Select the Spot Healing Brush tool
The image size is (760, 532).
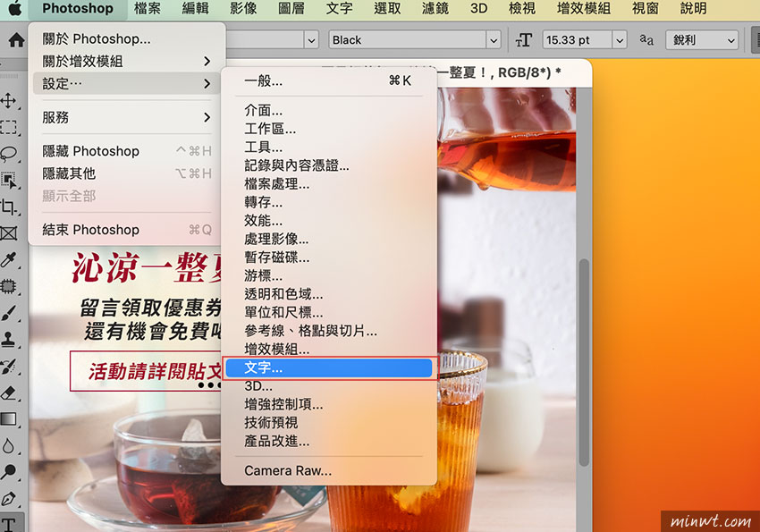[x=8, y=286]
